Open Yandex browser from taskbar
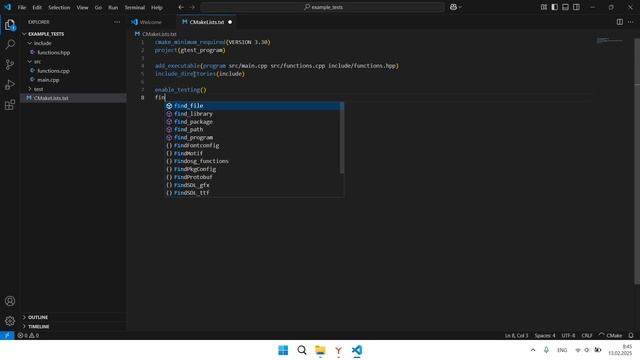Viewport: 640px width, 360px height. [x=338, y=350]
